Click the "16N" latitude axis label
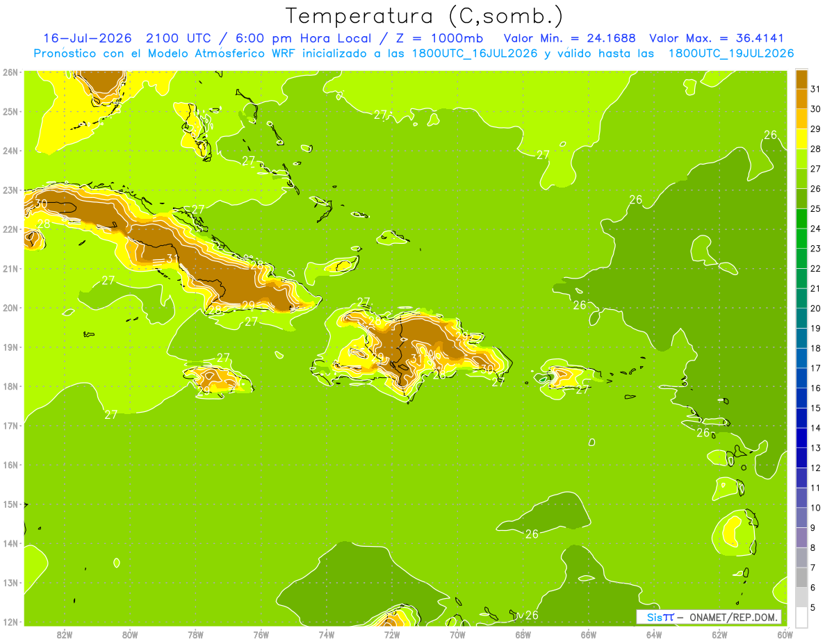 (10, 465)
